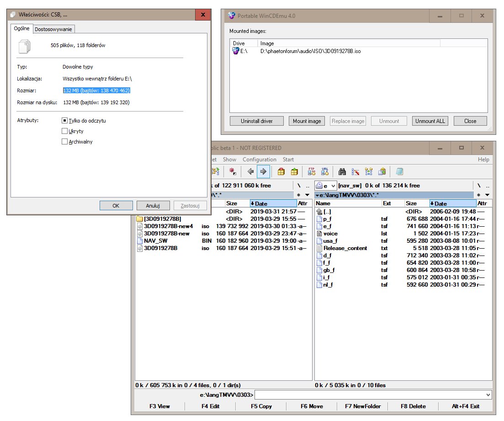Click into the command line input field
504x421 pixels.
coord(370,394)
